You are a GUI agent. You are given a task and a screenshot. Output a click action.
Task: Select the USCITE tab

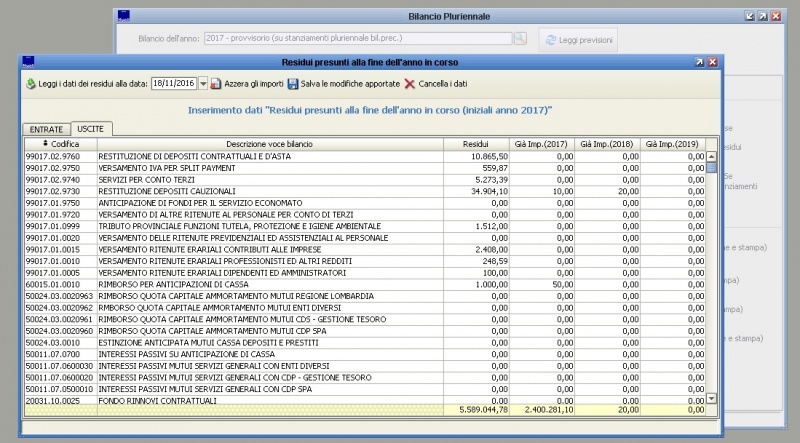(x=92, y=129)
